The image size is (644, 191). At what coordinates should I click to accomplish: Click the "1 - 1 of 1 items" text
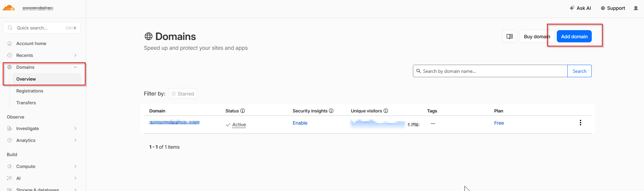164,147
